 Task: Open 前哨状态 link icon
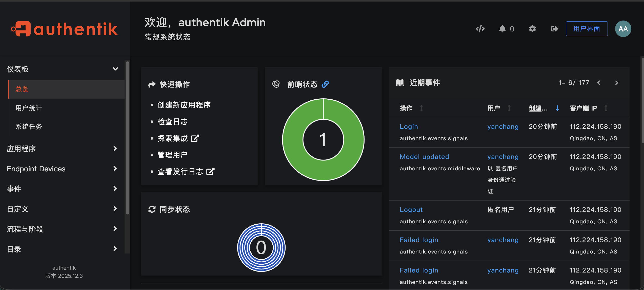pyautogui.click(x=326, y=84)
